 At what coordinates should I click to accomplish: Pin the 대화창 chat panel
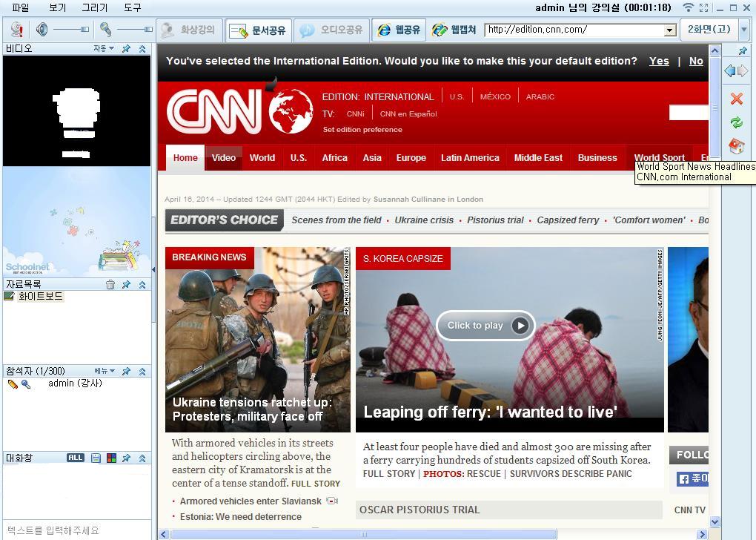(126, 458)
